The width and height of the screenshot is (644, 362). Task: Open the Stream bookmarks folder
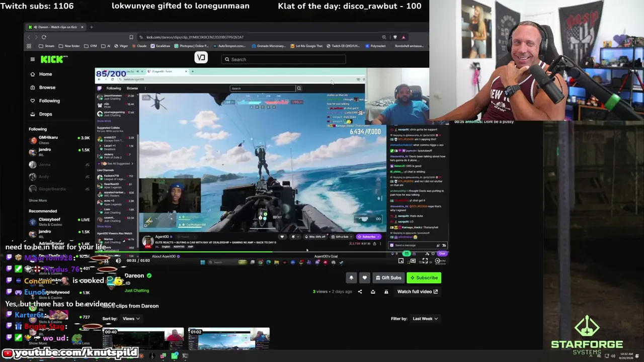pos(46,46)
